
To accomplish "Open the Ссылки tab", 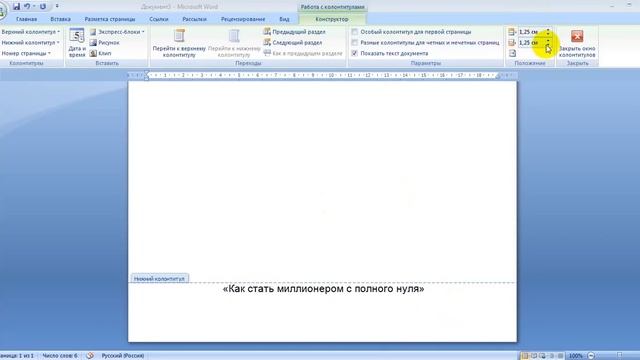I will pos(159,19).
